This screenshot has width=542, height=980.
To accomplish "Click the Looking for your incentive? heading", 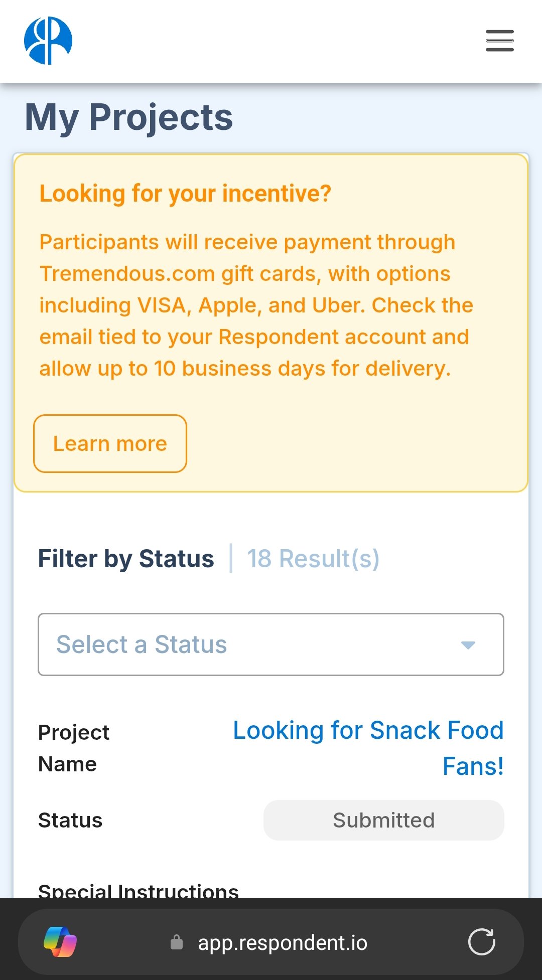I will [185, 194].
